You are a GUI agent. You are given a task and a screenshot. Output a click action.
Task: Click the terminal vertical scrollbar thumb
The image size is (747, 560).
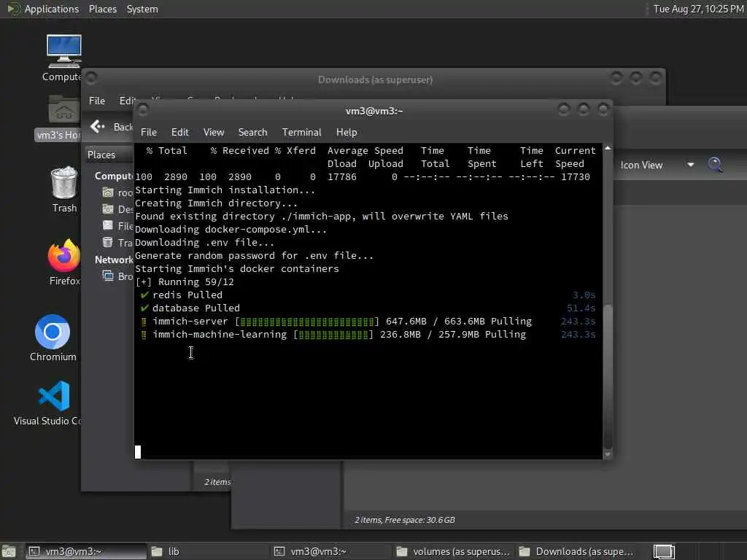[x=608, y=376]
